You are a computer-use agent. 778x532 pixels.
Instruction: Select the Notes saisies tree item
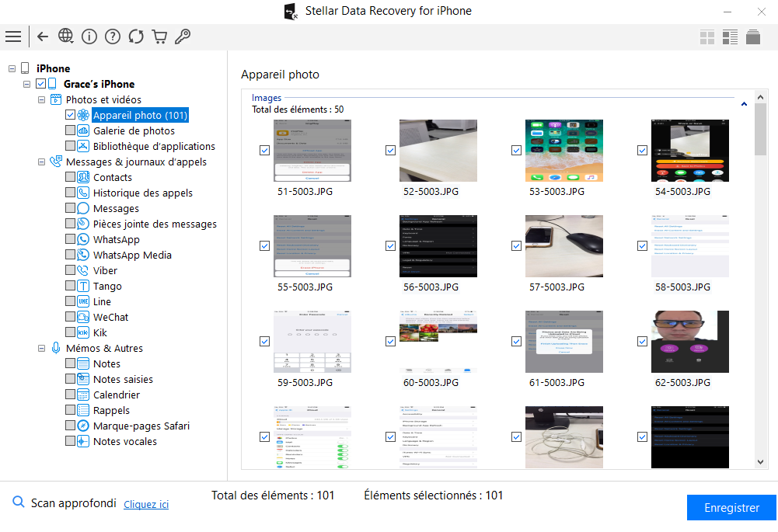pos(123,379)
